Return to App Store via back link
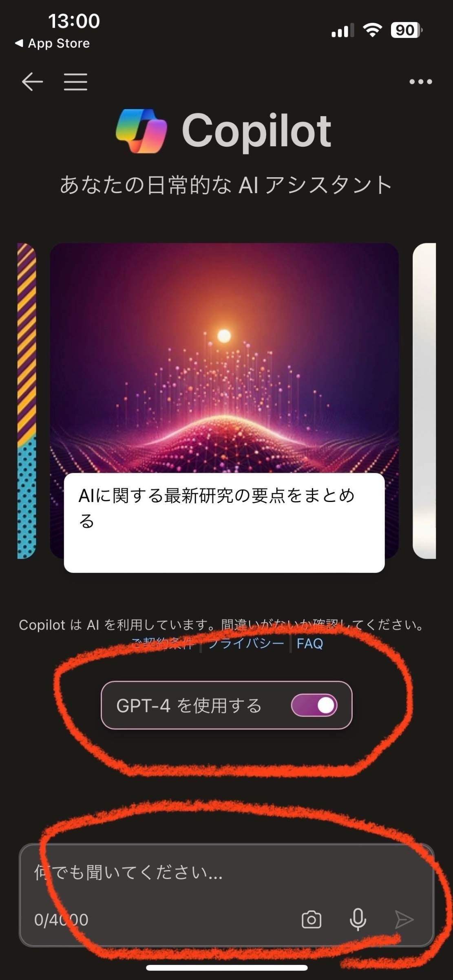 click(52, 43)
